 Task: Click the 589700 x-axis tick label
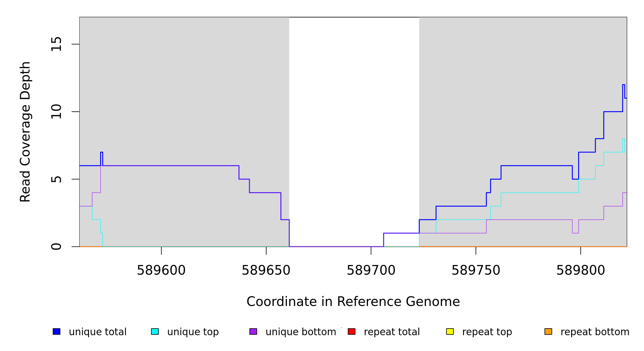tap(371, 271)
